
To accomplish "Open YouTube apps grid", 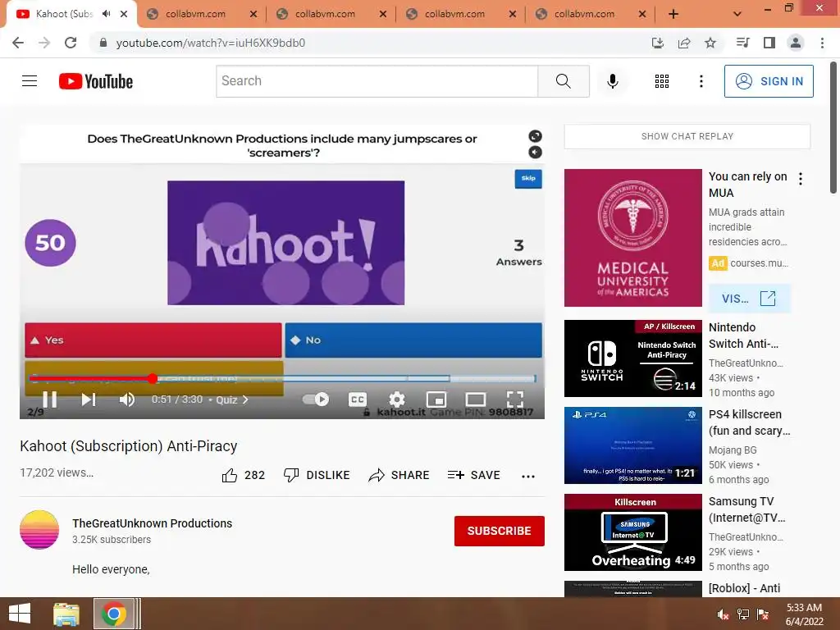I will point(662,81).
